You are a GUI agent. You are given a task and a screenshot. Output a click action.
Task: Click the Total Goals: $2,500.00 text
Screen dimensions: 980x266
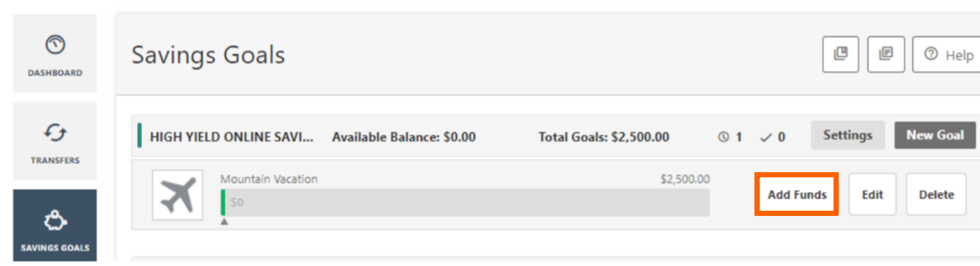(604, 137)
